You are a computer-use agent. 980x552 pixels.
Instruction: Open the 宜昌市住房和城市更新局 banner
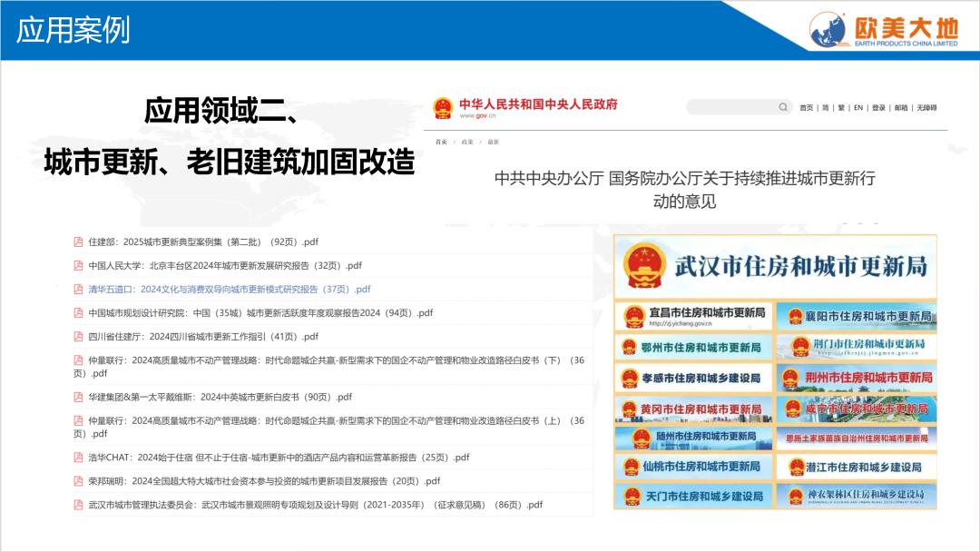[694, 316]
